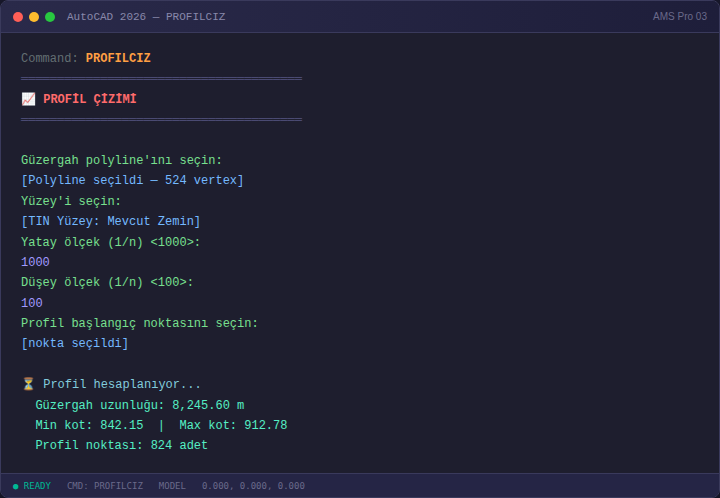Click the chart icon beside PROFİL ÇİZİMİ

pos(28,99)
